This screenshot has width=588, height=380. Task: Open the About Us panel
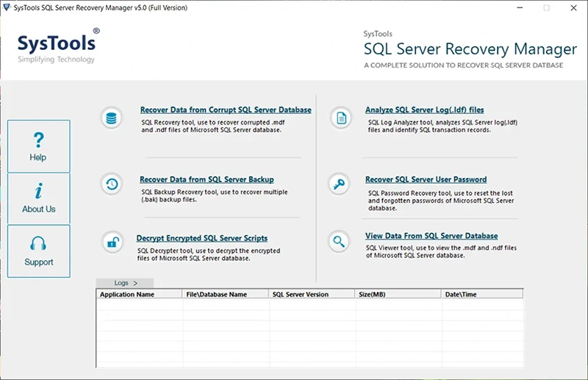coord(39,198)
